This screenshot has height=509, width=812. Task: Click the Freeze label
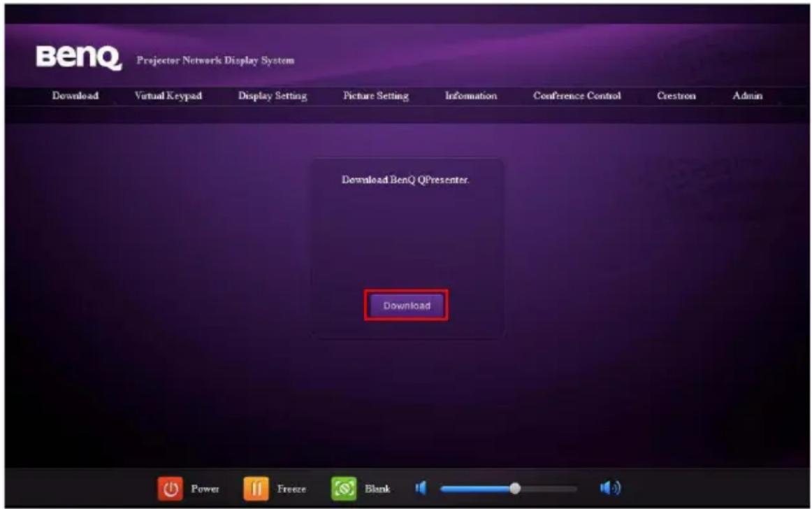(291, 489)
